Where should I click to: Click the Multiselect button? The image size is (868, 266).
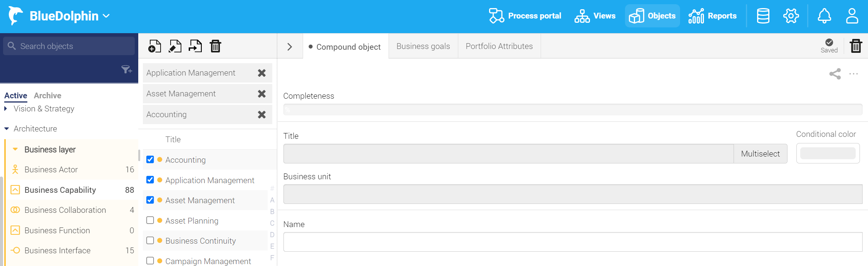[760, 154]
